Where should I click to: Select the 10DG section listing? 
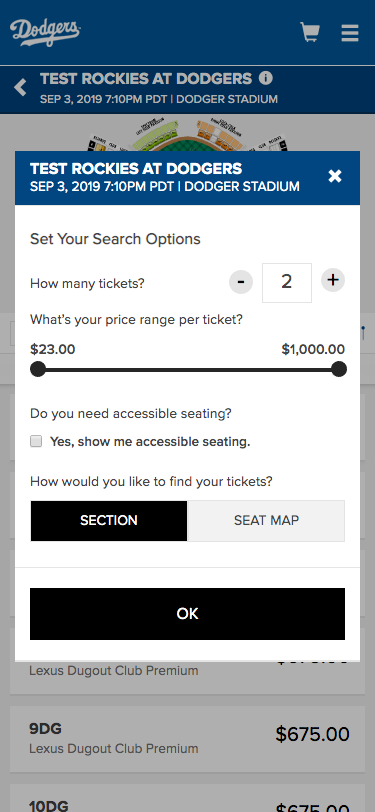point(188,798)
